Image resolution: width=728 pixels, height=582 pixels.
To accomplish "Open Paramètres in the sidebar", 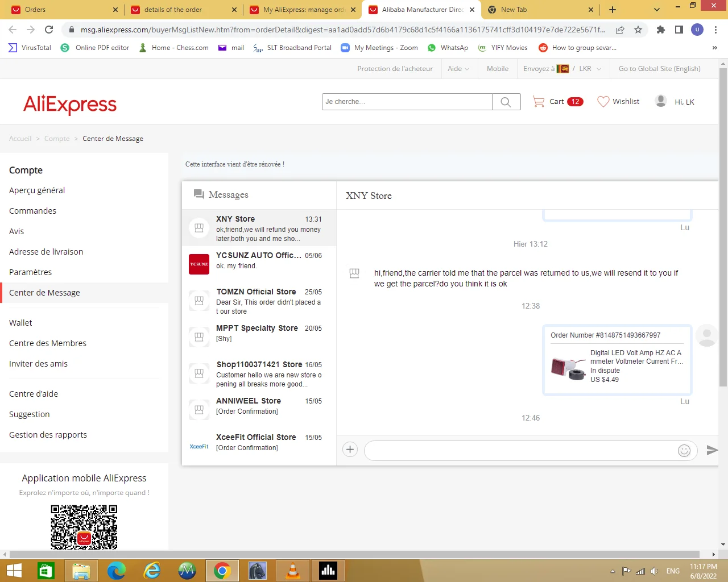I will tap(31, 272).
